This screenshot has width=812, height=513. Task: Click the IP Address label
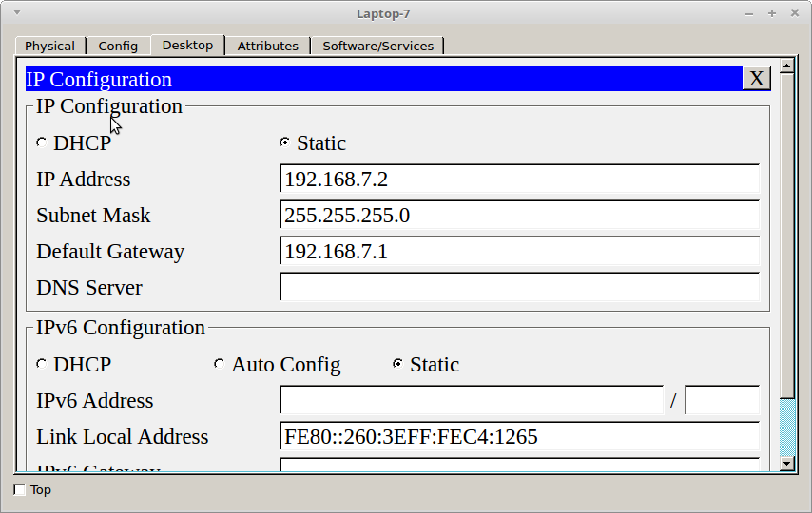pyautogui.click(x=84, y=180)
